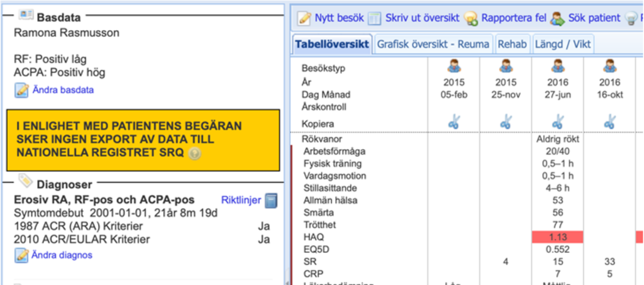Click Sök patient link

[594, 18]
